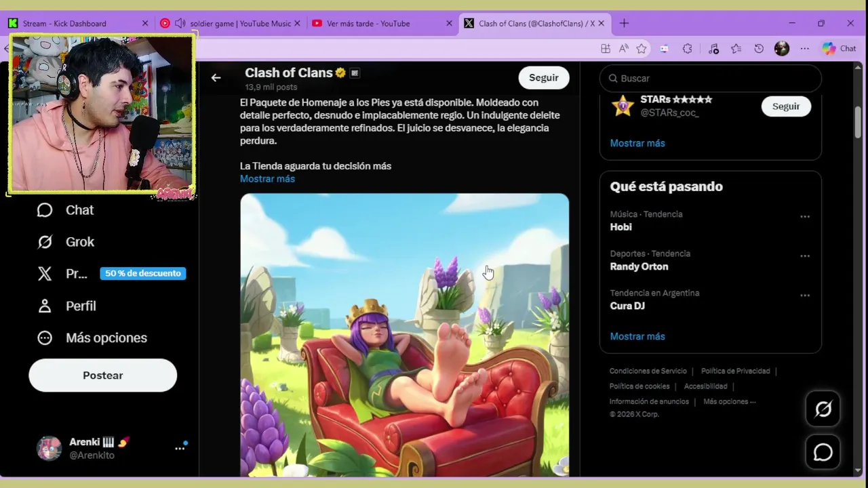Open Grok from the sidebar
Screen dimensions: 868x488
[66, 242]
